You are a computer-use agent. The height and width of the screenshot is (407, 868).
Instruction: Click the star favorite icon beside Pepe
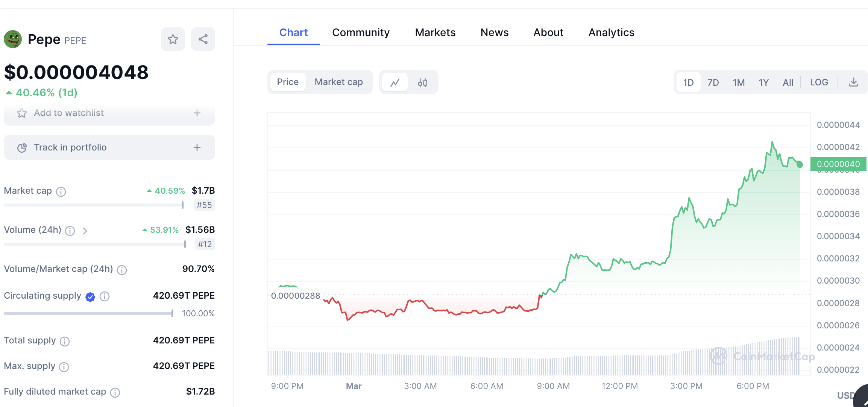pyautogui.click(x=173, y=39)
